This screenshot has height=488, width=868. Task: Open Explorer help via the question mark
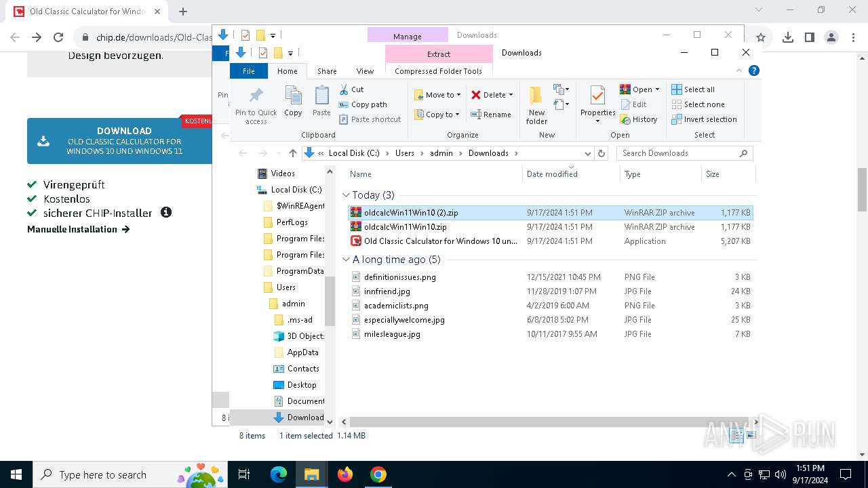[x=753, y=70]
